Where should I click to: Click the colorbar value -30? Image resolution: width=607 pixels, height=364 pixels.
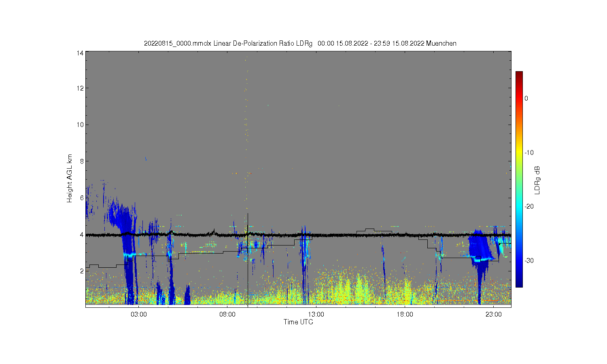coord(529,260)
